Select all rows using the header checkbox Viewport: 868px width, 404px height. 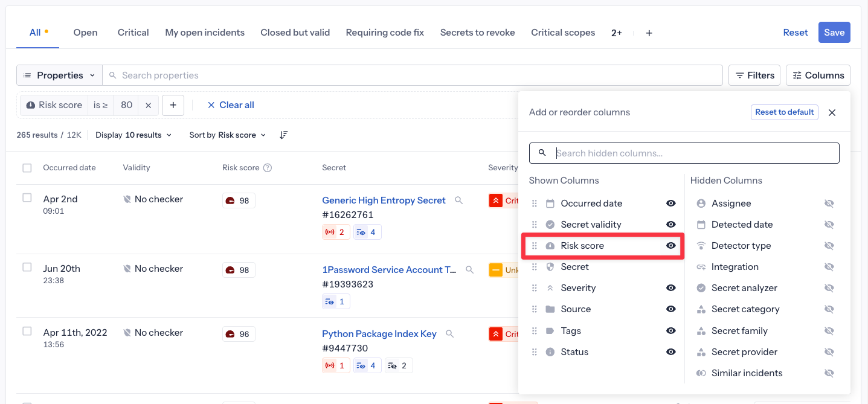(27, 168)
